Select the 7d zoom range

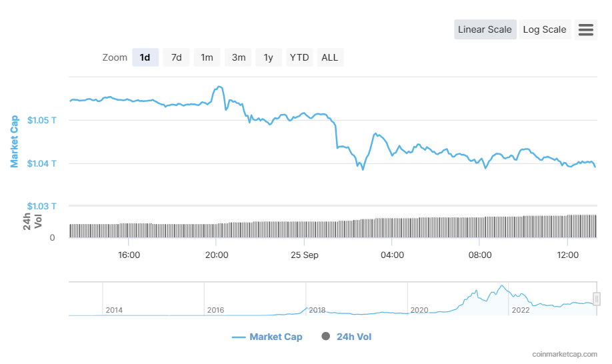[x=176, y=57]
